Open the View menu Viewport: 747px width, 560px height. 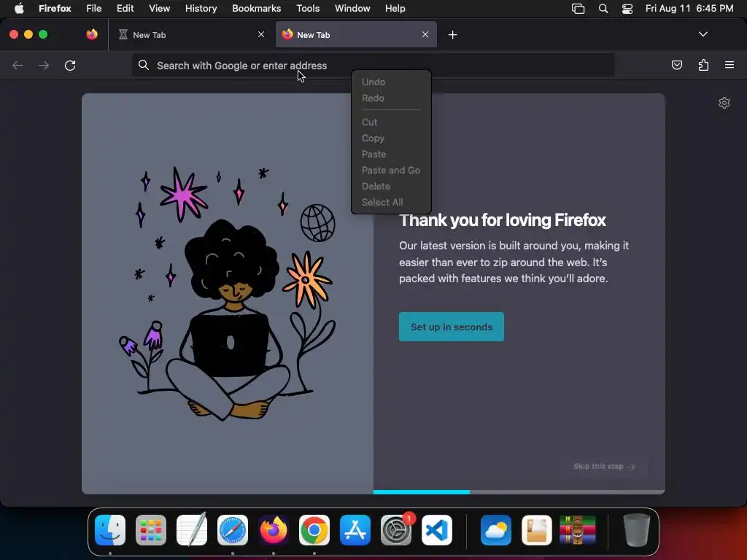click(x=159, y=9)
